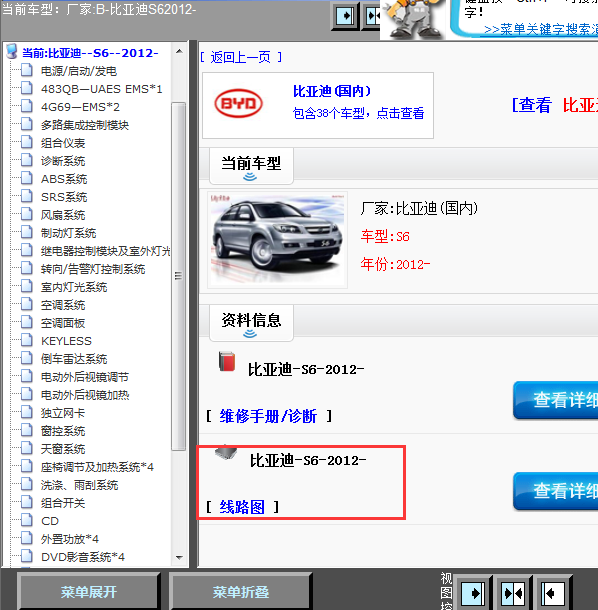Open 外置功放*4 tree item

[x=70, y=539]
